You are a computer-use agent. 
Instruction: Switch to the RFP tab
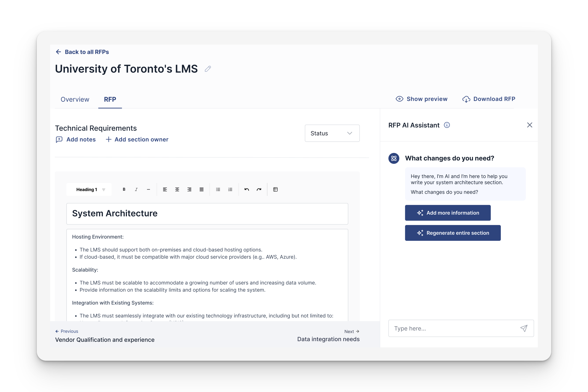tap(110, 99)
